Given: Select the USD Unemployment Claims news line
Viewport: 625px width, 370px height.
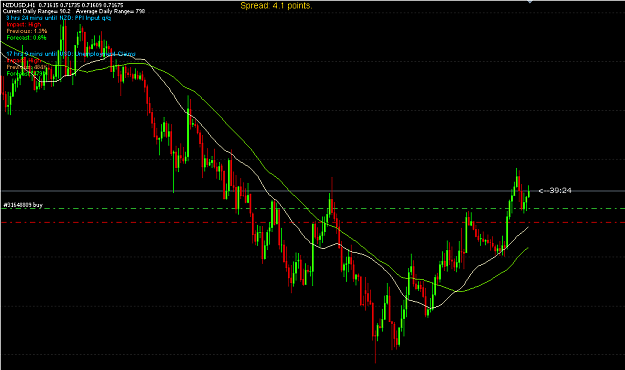Looking at the screenshot, I should tap(71, 54).
